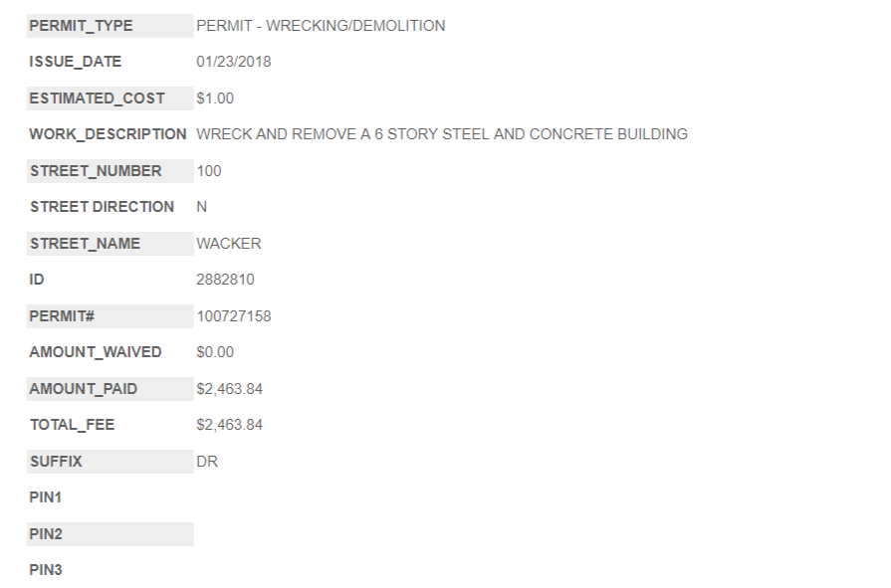Viewport: 891px width, 588px height.
Task: Click the TOTAL_FEE label
Action: point(72,425)
